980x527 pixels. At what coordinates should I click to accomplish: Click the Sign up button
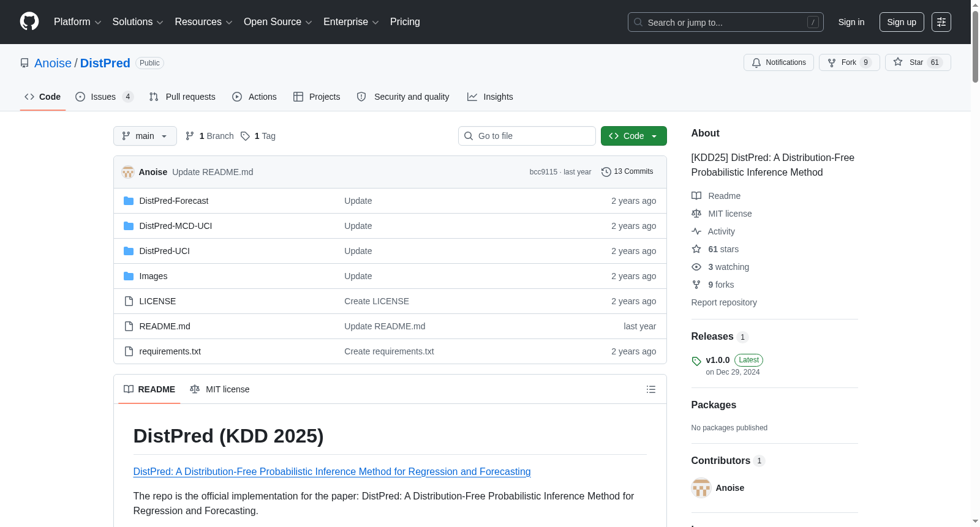coord(902,22)
